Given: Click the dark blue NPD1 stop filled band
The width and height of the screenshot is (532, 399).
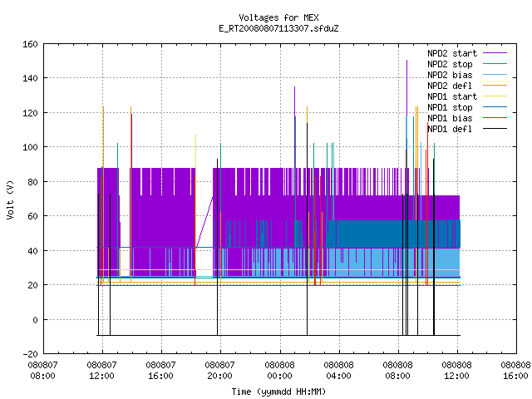Looking at the screenshot, I should click(x=393, y=234).
